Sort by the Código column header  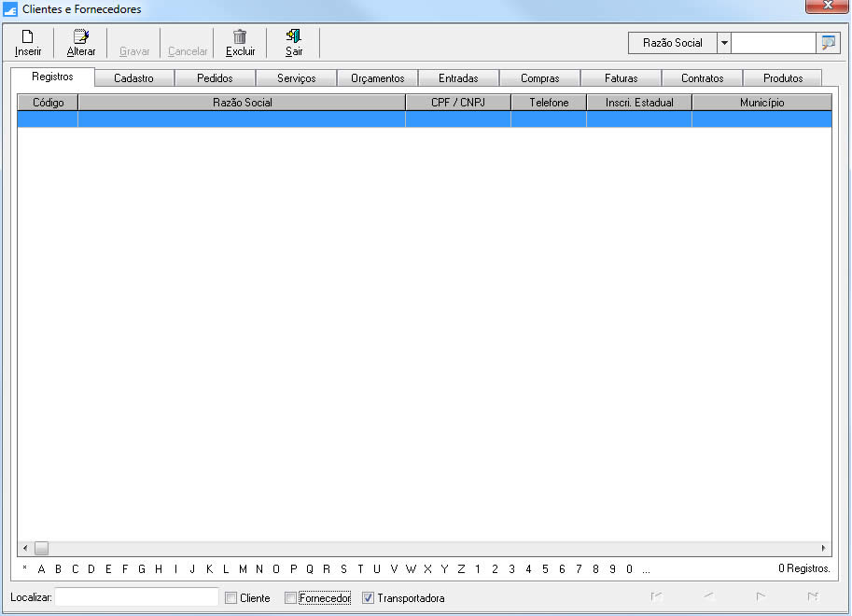click(x=48, y=103)
